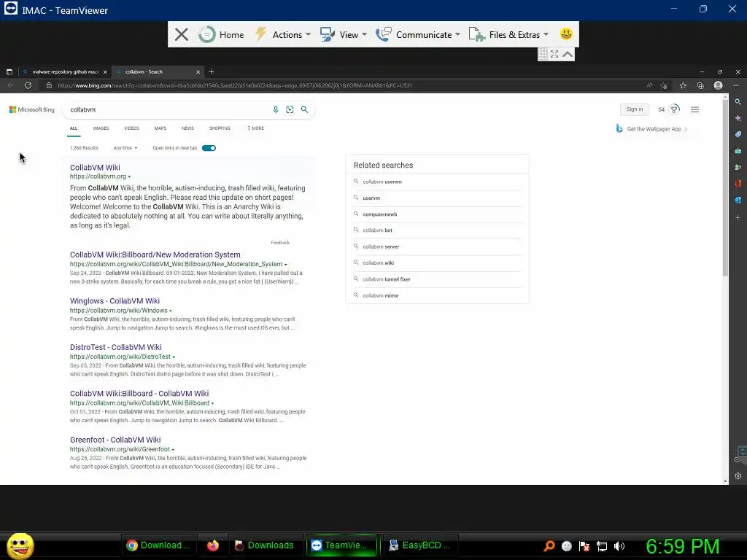Open the Collections icon in browser toolbar
747x560 pixels.
700,85
